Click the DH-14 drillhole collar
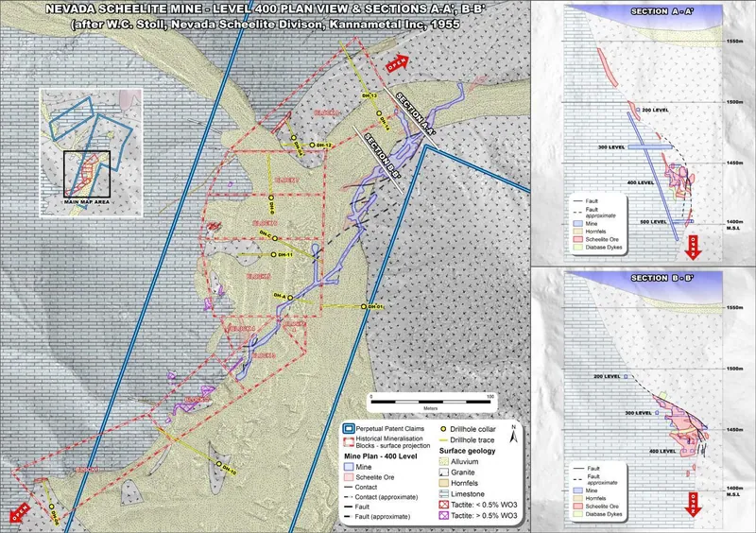The image size is (756, 533). pos(379,113)
